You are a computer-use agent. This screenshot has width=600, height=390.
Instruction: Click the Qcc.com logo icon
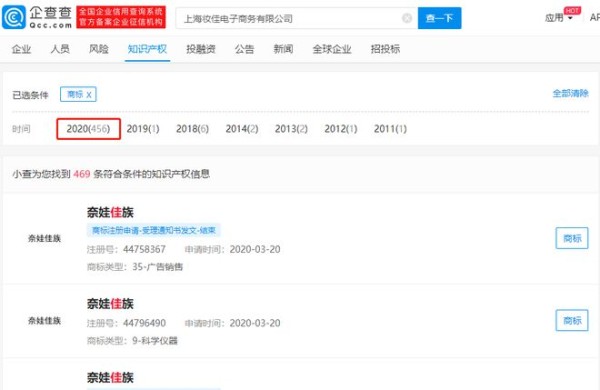click(x=14, y=18)
